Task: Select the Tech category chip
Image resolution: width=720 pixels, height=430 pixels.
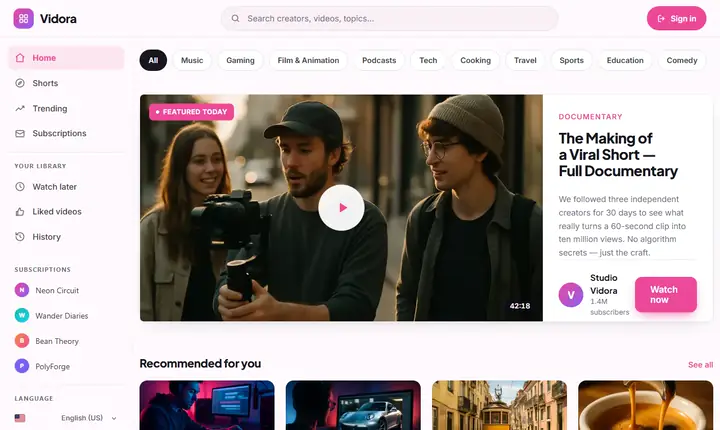Action: pyautogui.click(x=428, y=60)
